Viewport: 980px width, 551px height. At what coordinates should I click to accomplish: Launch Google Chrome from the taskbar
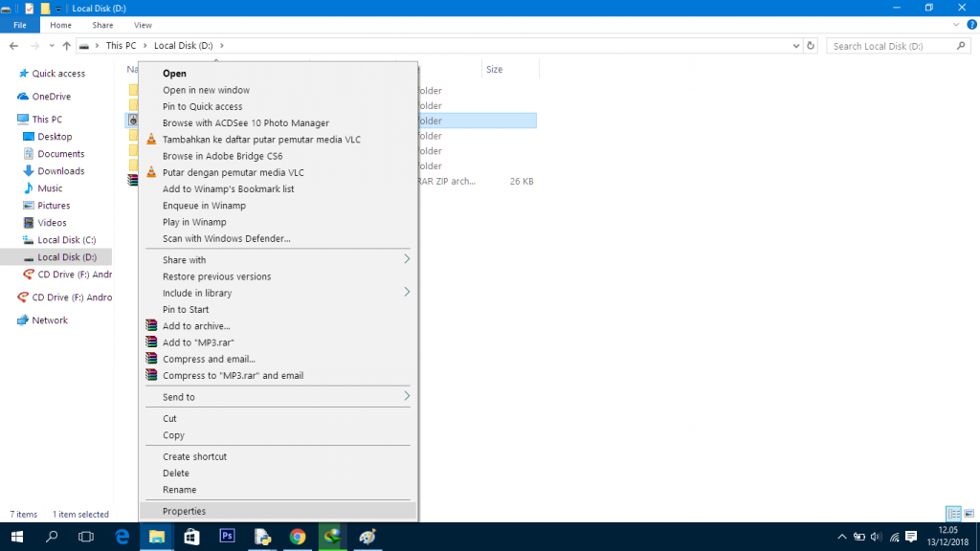tap(298, 537)
